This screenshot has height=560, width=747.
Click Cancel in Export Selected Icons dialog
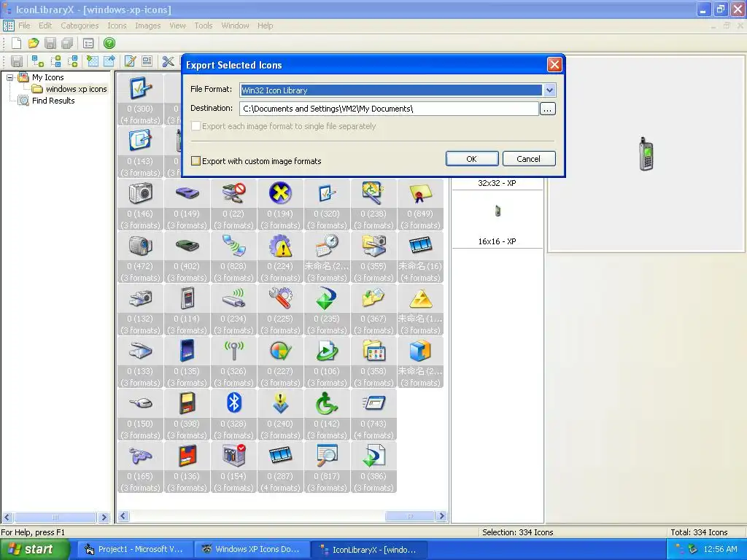point(529,159)
